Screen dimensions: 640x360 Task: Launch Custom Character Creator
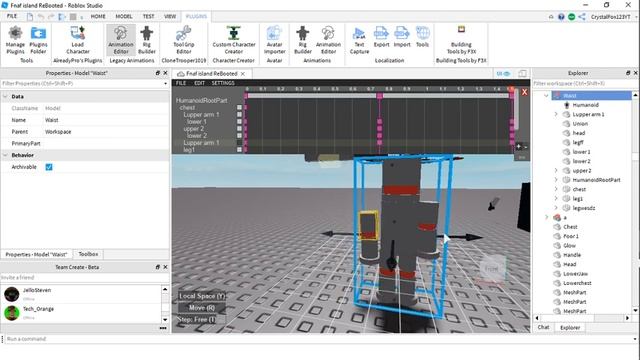(x=234, y=40)
